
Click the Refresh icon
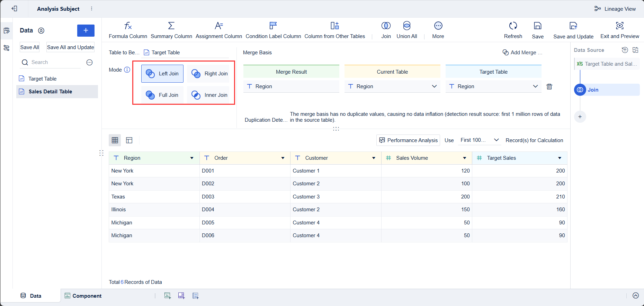(x=513, y=26)
